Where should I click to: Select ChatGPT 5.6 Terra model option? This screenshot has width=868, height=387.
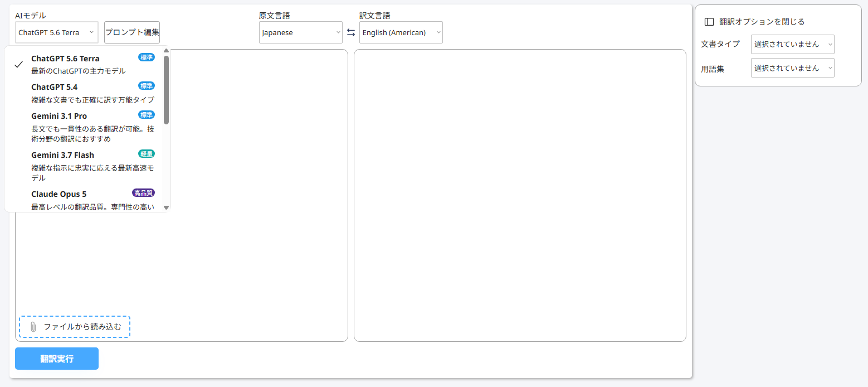pos(84,64)
